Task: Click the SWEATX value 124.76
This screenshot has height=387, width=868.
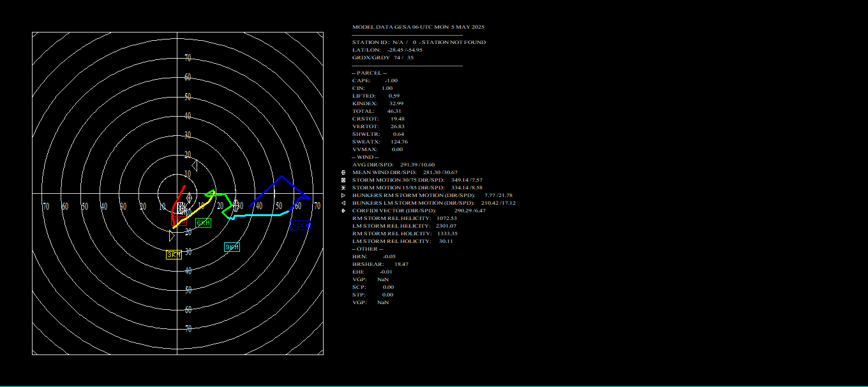Action: [x=399, y=142]
